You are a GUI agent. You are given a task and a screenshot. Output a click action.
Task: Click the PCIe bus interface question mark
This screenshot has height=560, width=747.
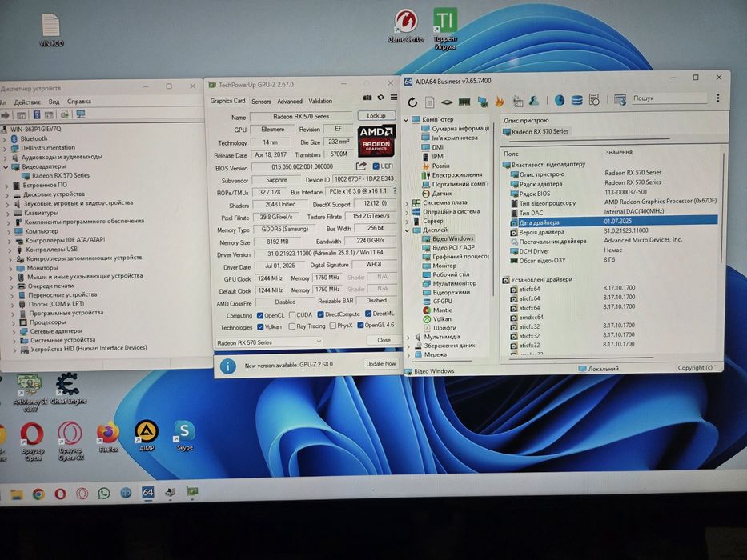(395, 191)
